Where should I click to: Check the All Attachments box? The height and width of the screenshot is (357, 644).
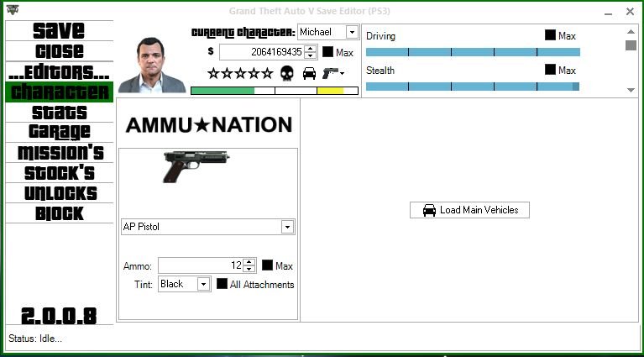[222, 283]
